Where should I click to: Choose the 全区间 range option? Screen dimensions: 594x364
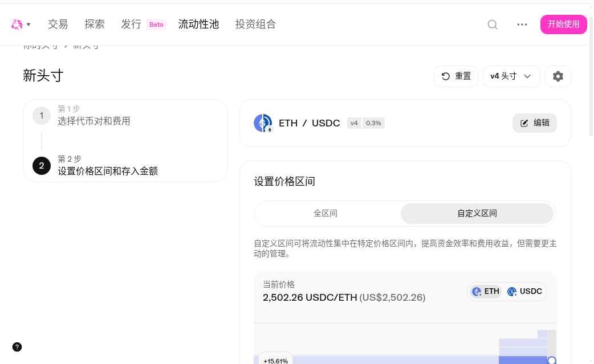[326, 214]
